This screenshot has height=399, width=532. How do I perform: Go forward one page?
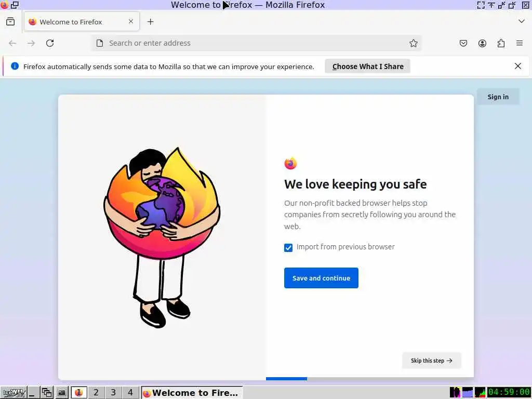click(31, 43)
